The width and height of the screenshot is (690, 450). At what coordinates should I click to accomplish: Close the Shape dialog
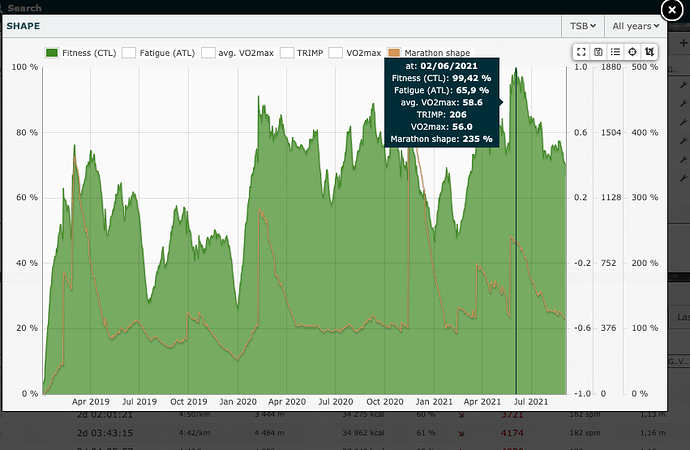pos(672,10)
